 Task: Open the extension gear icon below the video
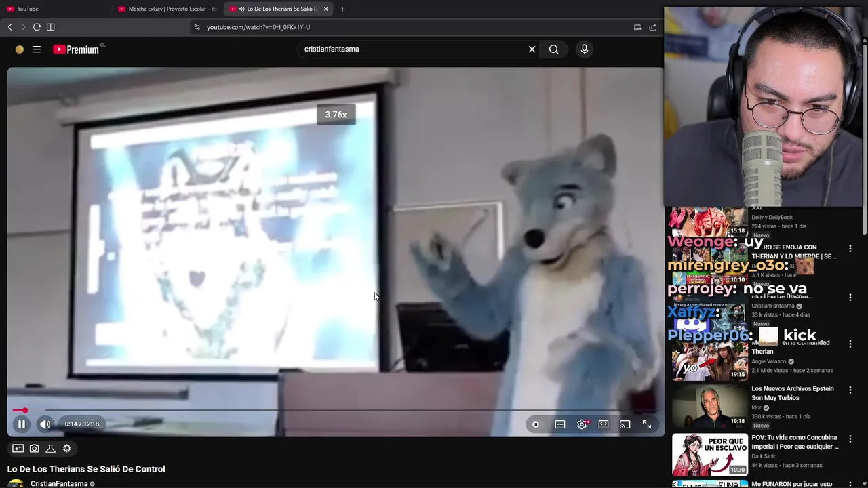tap(67, 449)
